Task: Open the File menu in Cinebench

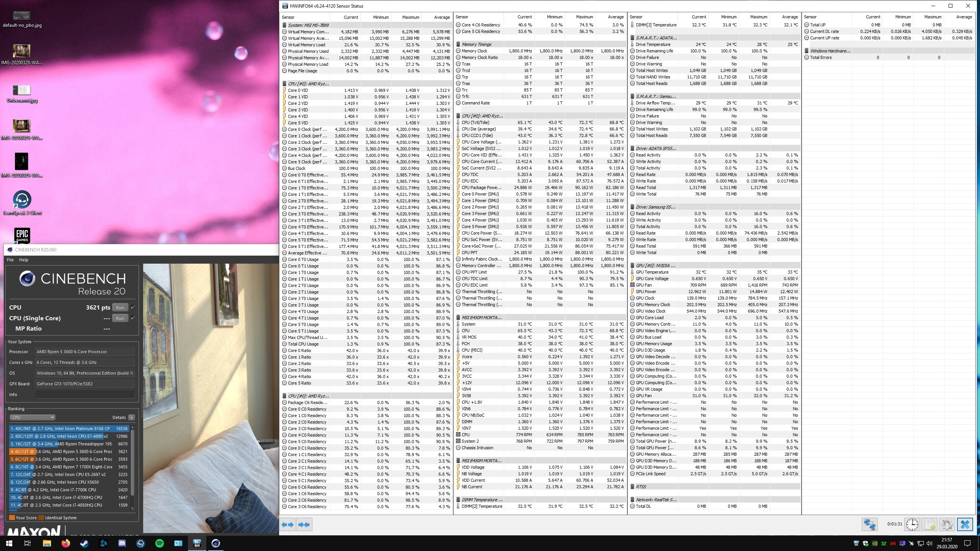Action: (x=10, y=260)
